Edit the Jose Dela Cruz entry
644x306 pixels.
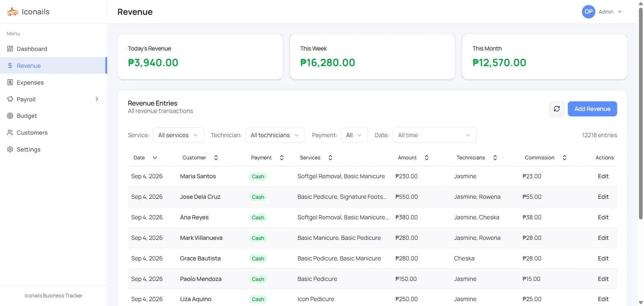click(603, 197)
